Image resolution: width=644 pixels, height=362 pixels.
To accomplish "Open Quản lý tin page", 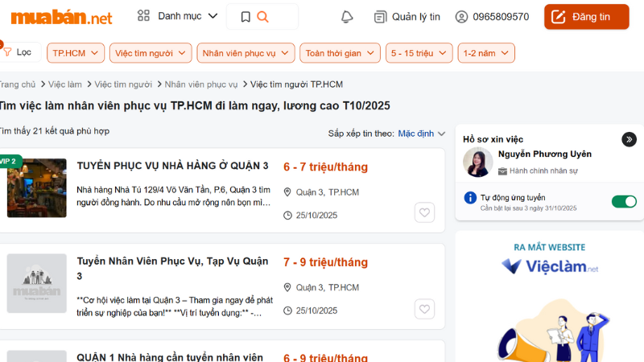I will pos(407,17).
